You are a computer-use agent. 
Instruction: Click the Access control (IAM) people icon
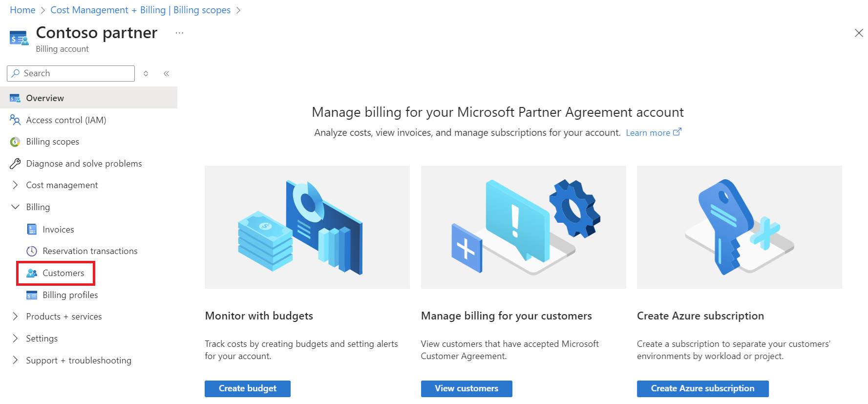point(15,120)
